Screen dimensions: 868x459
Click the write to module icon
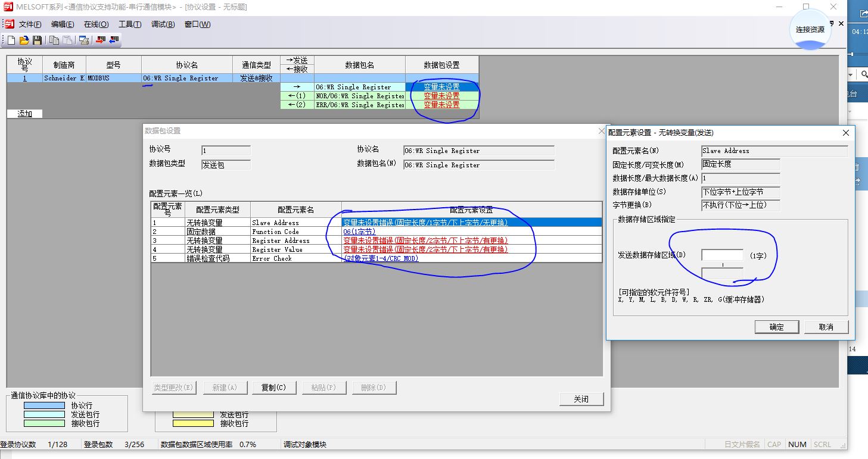(x=100, y=40)
